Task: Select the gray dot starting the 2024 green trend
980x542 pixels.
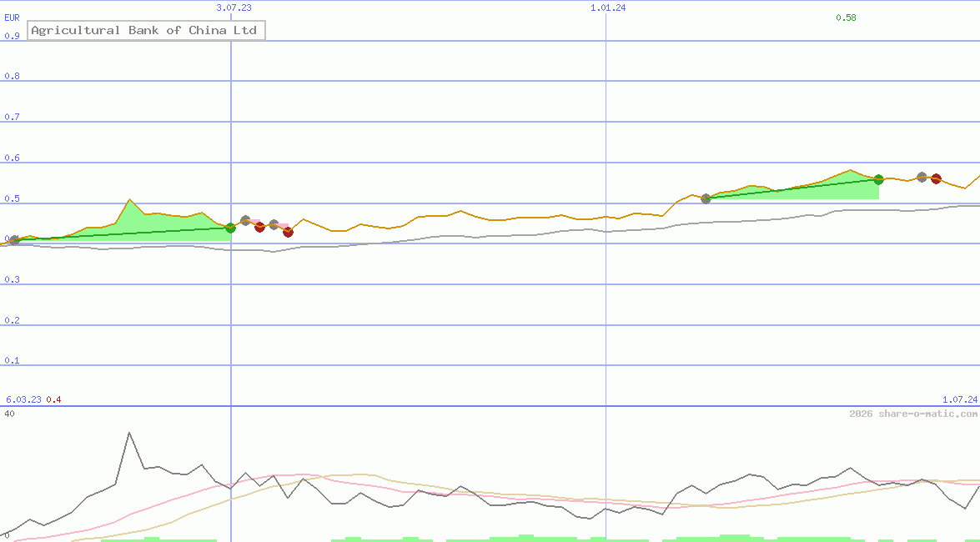Action: click(706, 198)
